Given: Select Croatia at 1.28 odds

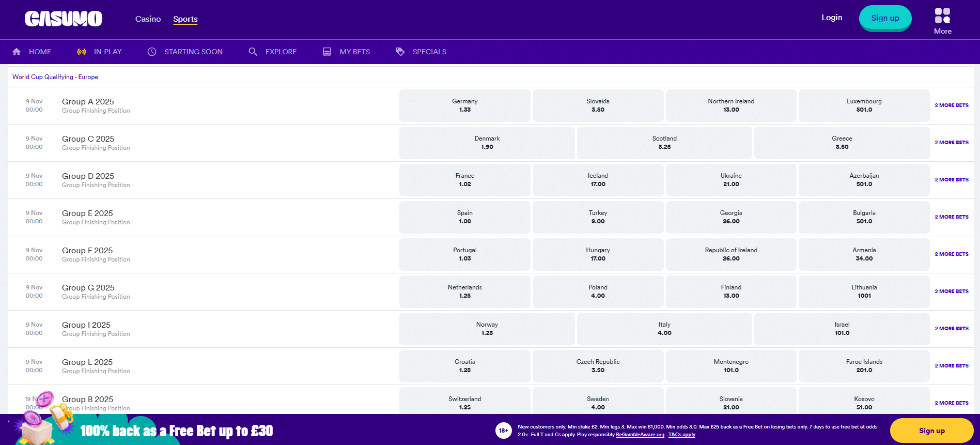Looking at the screenshot, I should pyautogui.click(x=465, y=366).
